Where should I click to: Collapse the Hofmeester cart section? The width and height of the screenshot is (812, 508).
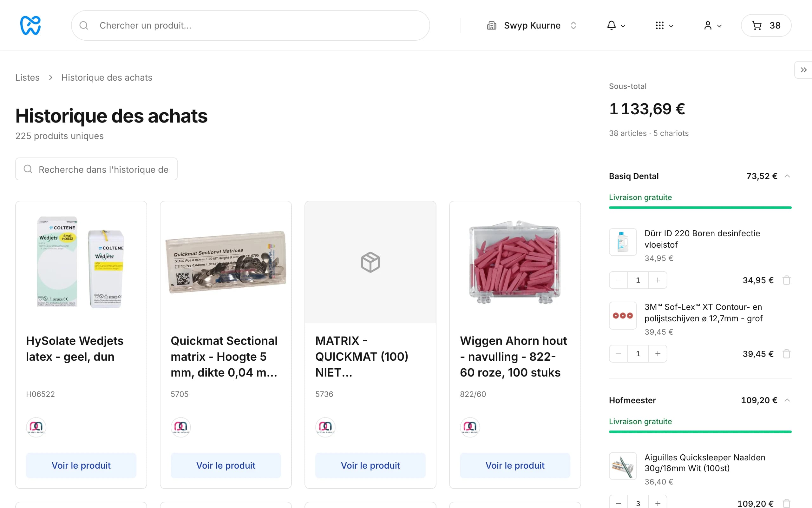[787, 400]
